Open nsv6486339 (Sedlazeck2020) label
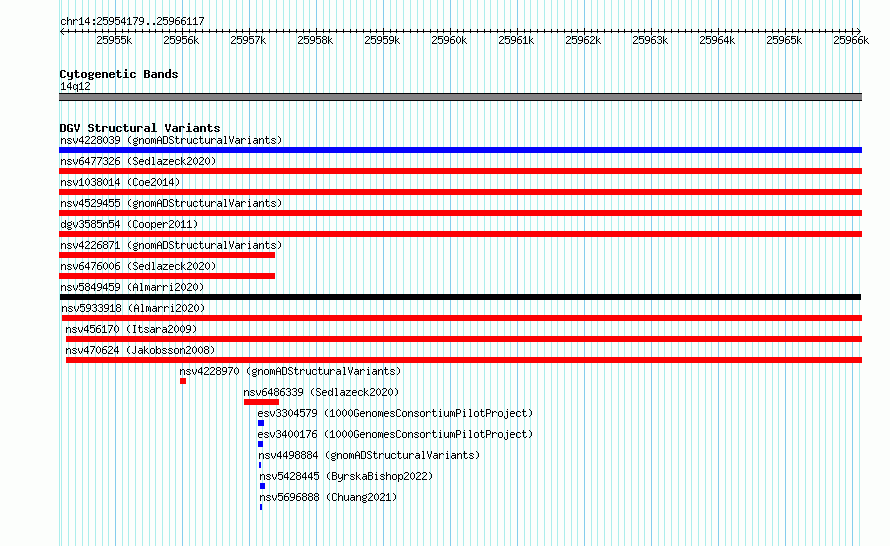 [321, 392]
